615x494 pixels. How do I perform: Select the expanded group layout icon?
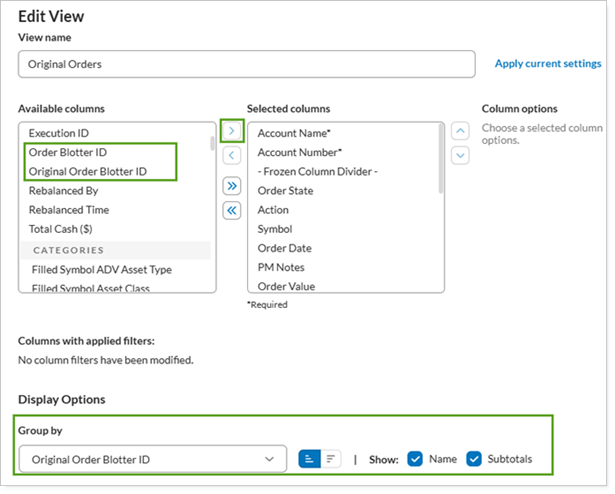pos(308,459)
